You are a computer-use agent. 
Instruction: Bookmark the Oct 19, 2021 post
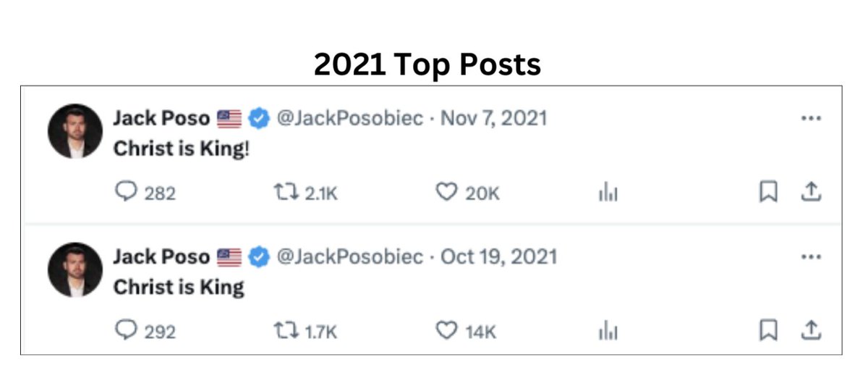(767, 330)
